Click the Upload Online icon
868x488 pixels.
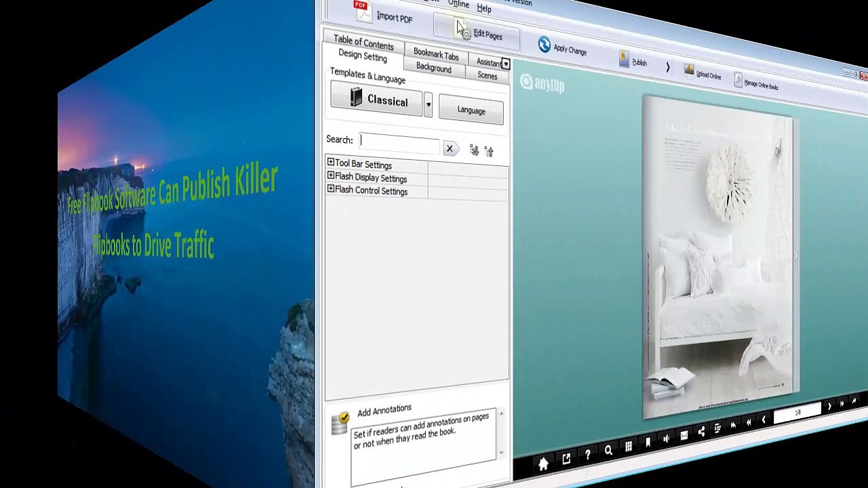[x=689, y=70]
